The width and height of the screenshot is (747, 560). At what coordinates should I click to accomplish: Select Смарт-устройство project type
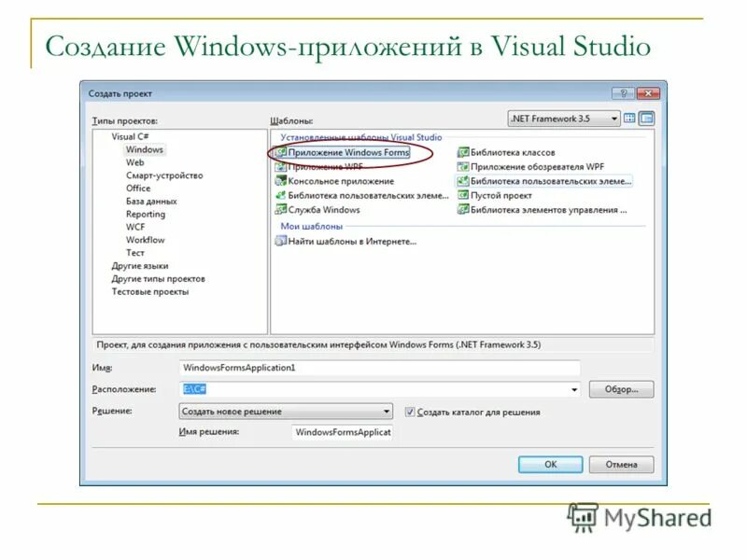point(164,175)
